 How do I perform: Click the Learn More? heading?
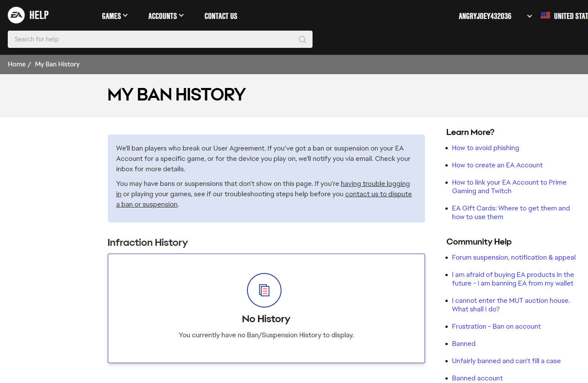pos(470,132)
